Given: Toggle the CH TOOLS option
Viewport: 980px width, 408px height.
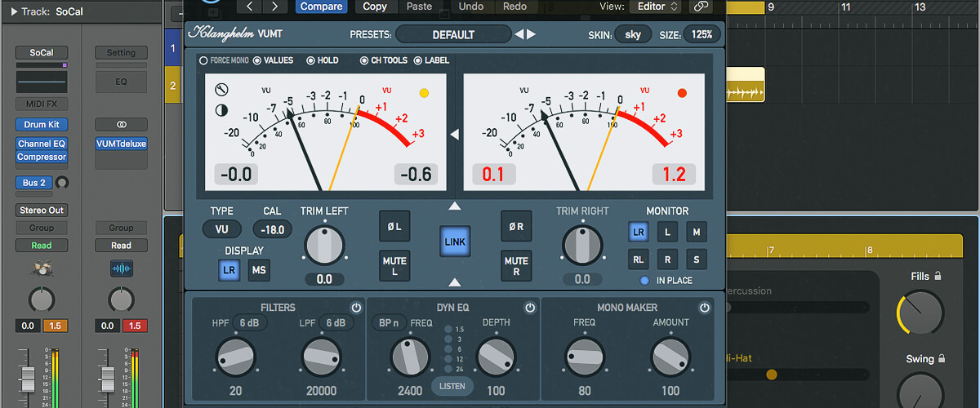Looking at the screenshot, I should (384, 60).
